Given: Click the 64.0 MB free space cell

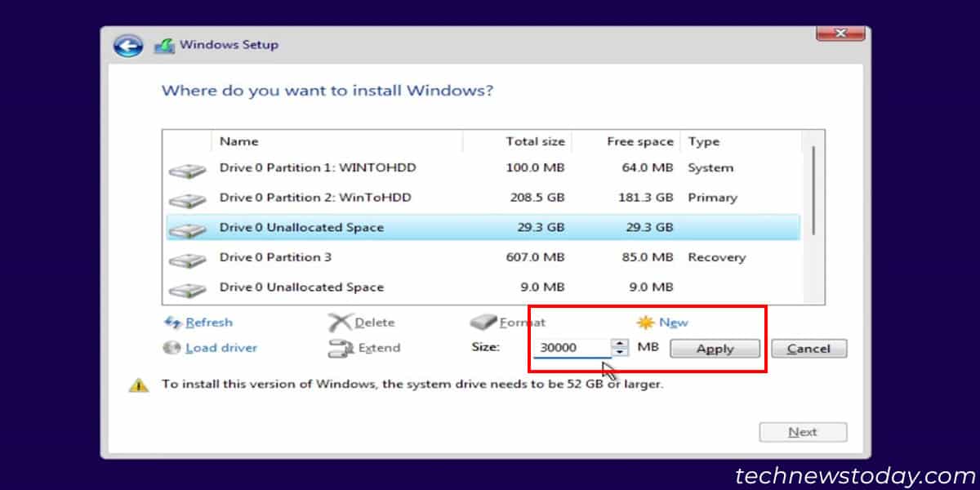Looking at the screenshot, I should click(647, 167).
